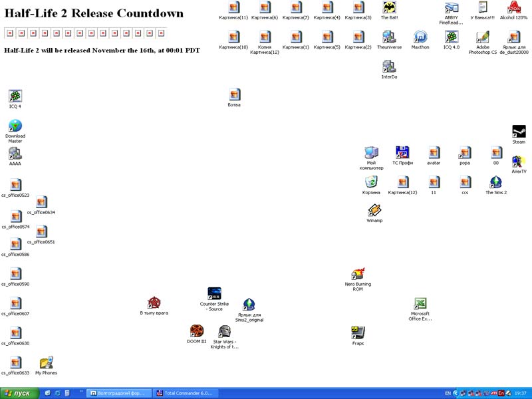Image resolution: width=532 pixels, height=399 pixels.
Task: Launch Winamp from the desktop
Action: click(374, 211)
